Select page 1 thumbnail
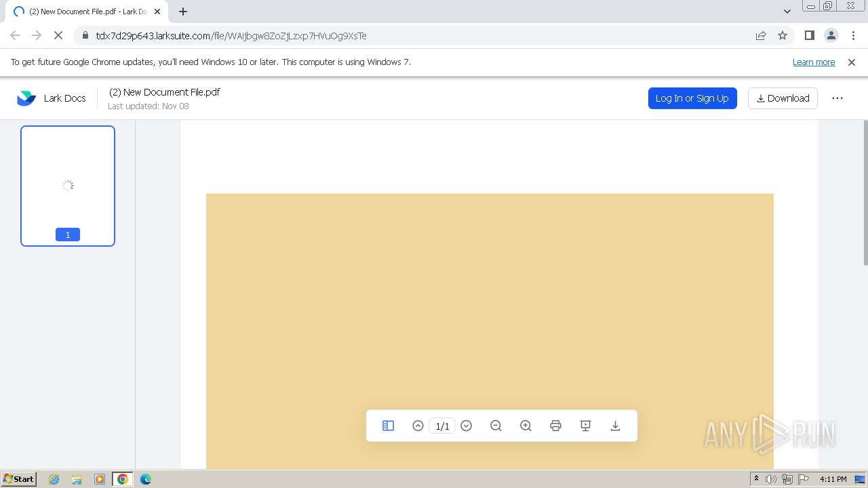The height and width of the screenshot is (488, 868). (x=68, y=186)
